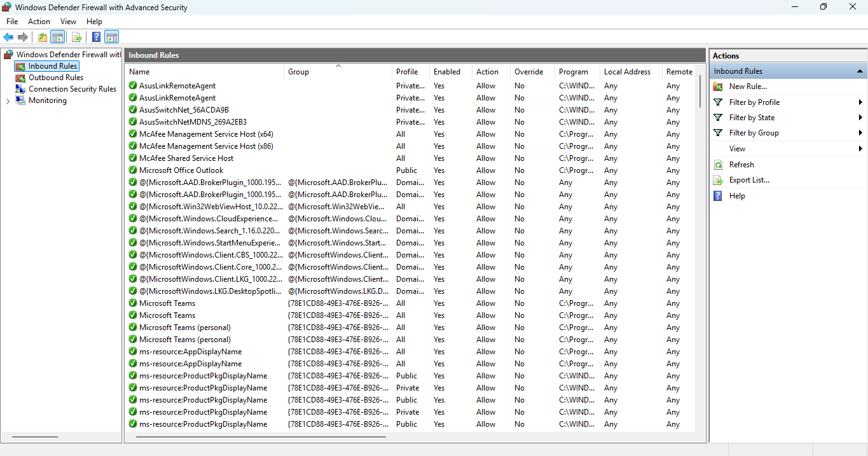Click check icon of Microsoft.Win32WebViewHost rule
This screenshot has width=868, height=456.
pos(133,207)
